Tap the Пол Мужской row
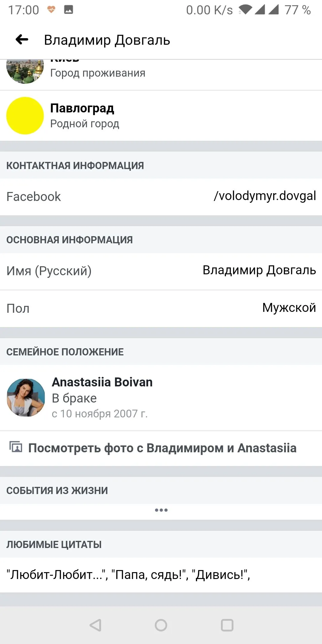 click(161, 308)
